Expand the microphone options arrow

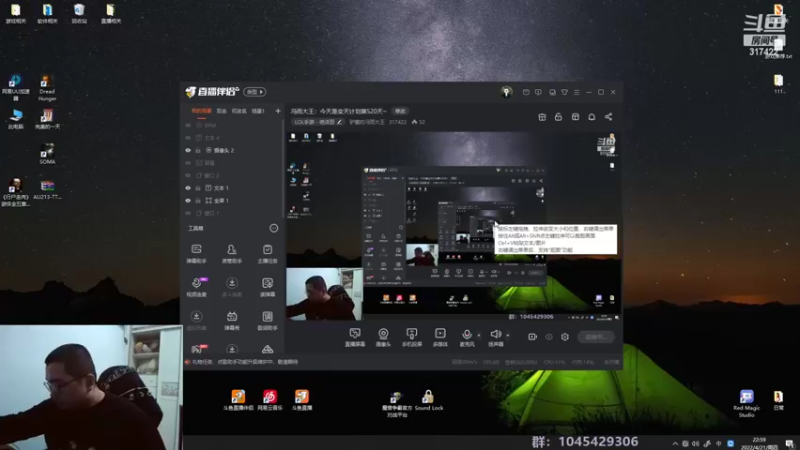click(479, 335)
